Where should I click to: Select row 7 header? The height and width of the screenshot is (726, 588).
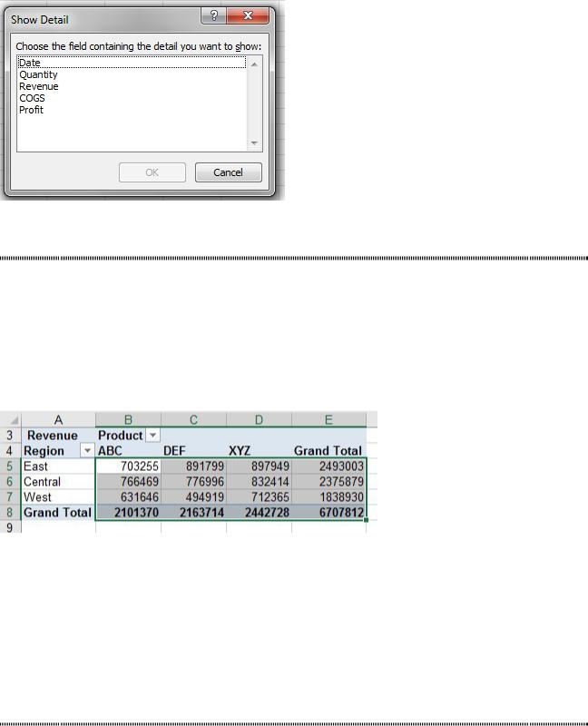[10, 496]
